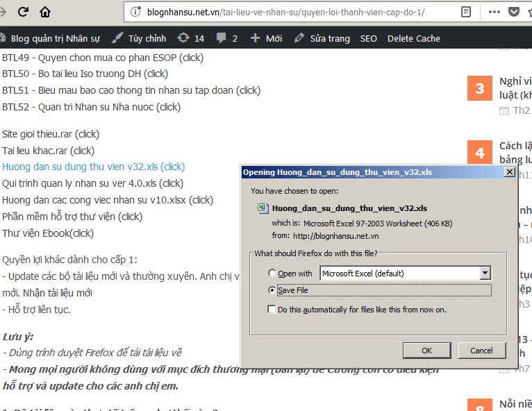Click Delete Cache in admin bar

414,38
